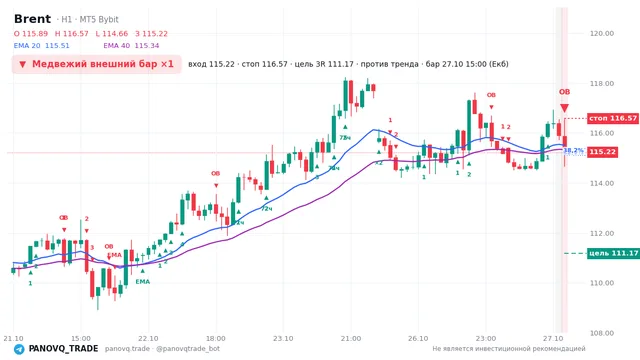Click the EMA 40 115.34 legend

pos(131,46)
